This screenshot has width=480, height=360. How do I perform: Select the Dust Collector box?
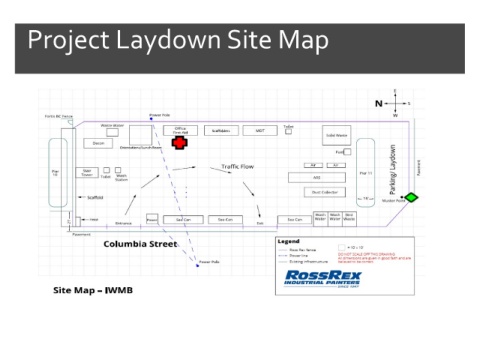tap(325, 192)
